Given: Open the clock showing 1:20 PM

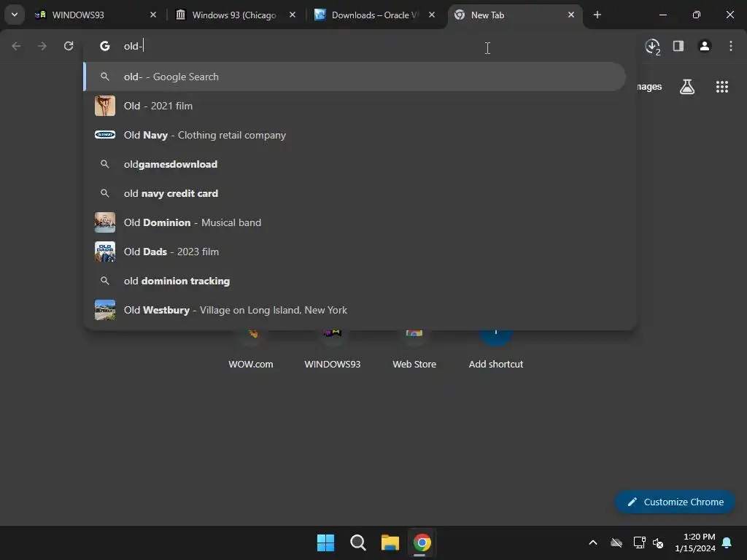Looking at the screenshot, I should pos(694,542).
